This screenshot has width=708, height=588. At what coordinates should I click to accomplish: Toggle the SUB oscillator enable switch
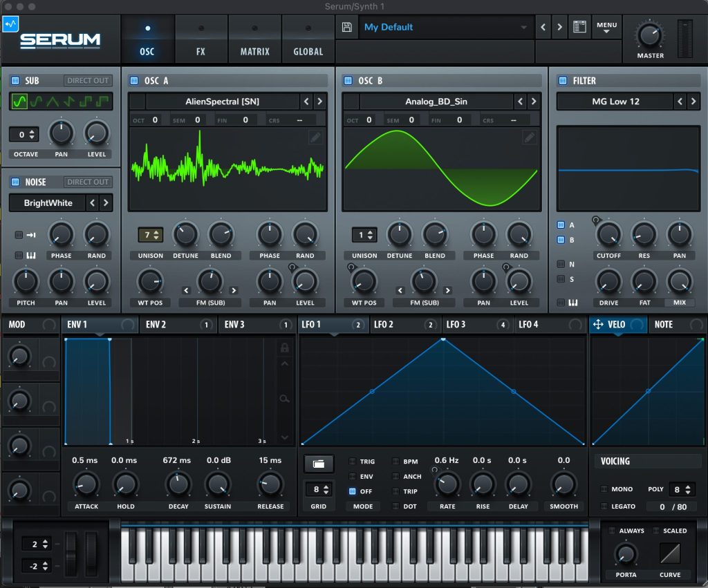pos(15,80)
